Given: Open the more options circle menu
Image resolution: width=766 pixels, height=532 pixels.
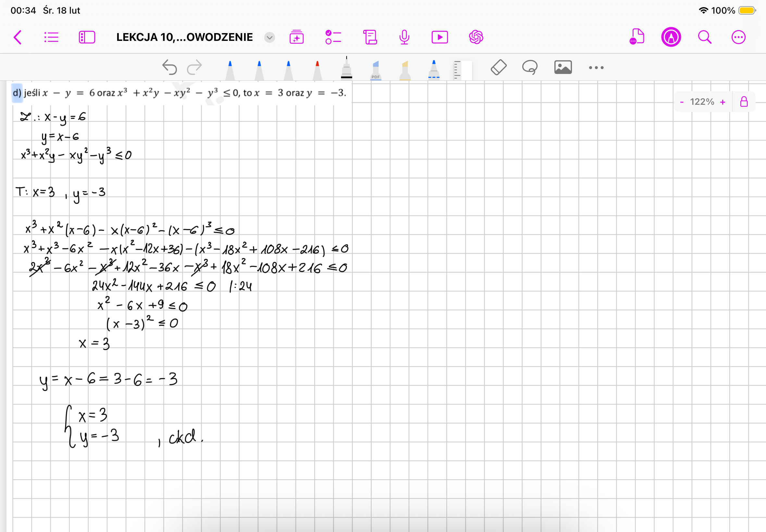Looking at the screenshot, I should (x=738, y=37).
